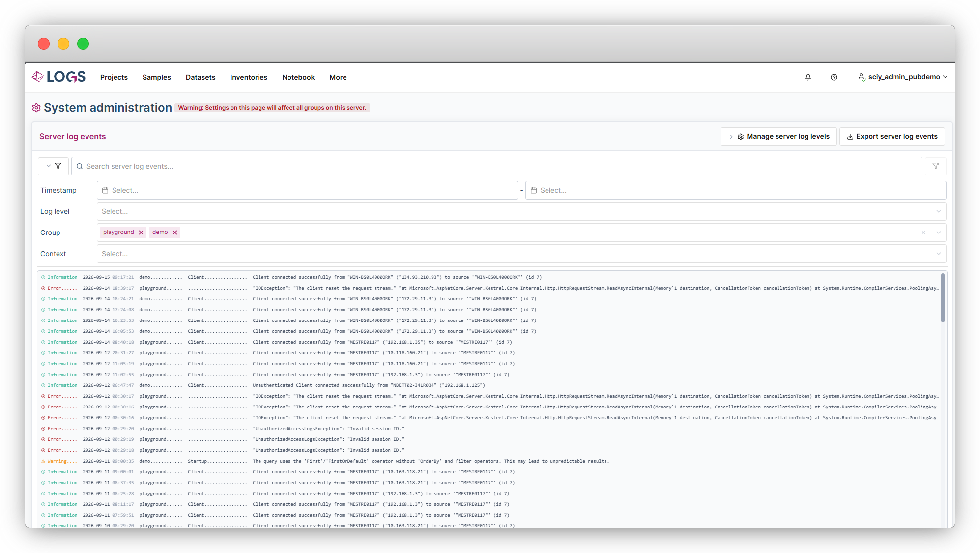Viewport: 980px width, 553px height.
Task: Expand the Group dropdown arrow
Action: (938, 233)
